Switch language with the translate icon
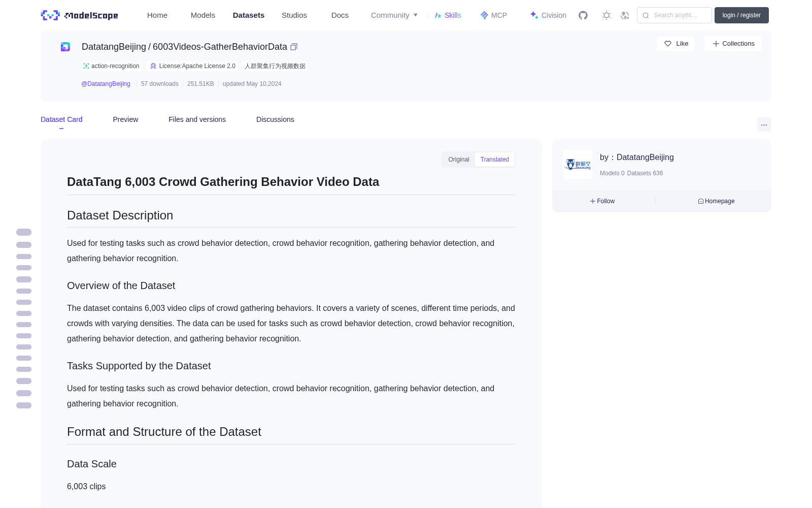The width and height of the screenshot is (812, 508). tap(625, 15)
